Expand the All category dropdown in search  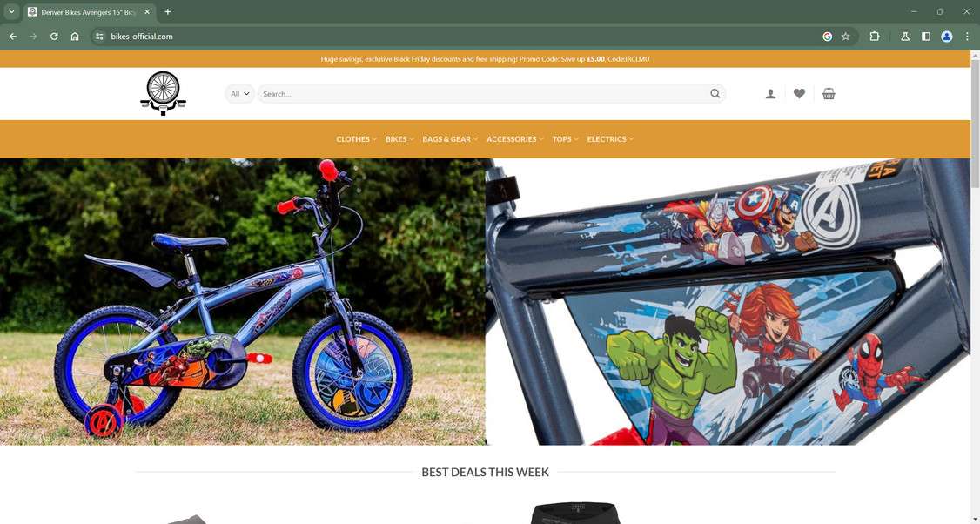[239, 94]
